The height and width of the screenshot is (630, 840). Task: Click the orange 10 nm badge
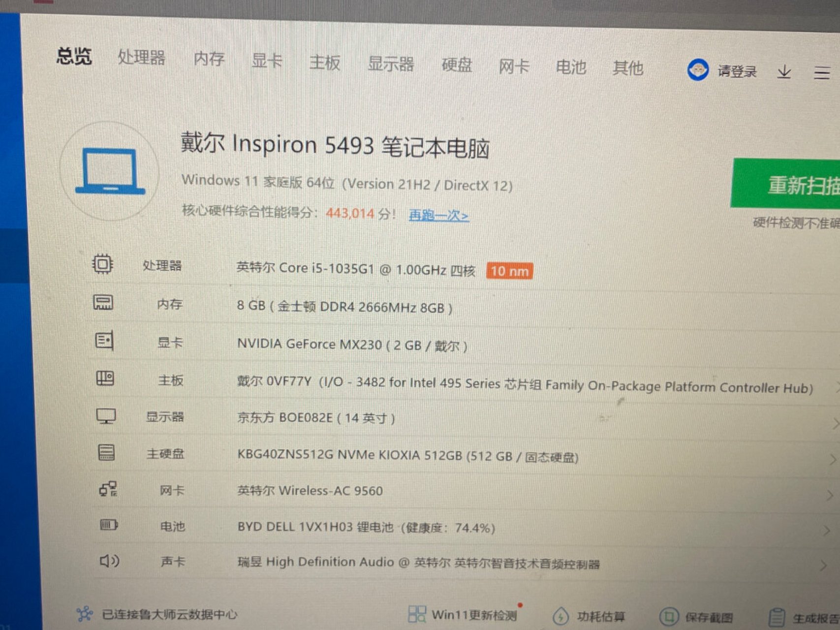[509, 271]
